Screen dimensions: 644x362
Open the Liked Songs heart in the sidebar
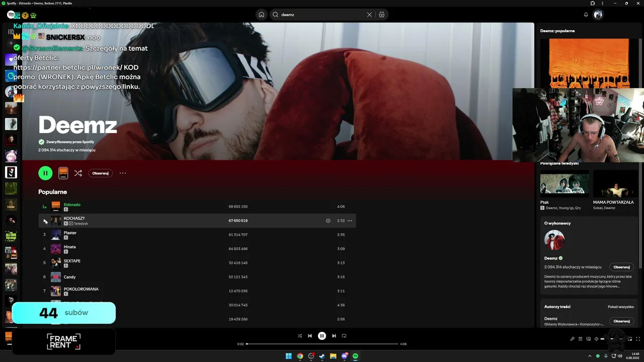11,60
